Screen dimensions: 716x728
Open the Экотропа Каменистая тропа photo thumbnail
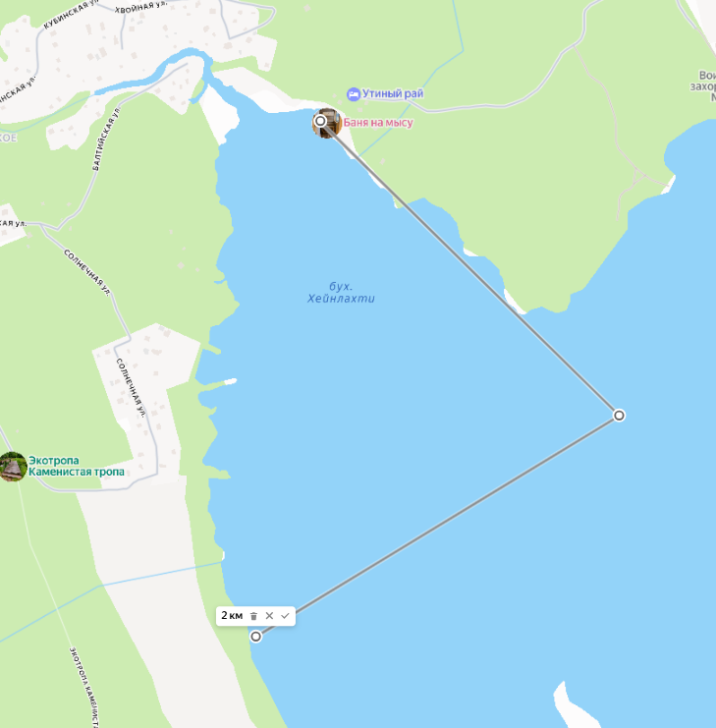point(13,467)
